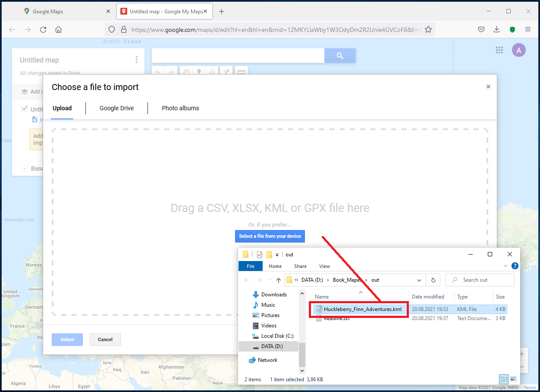
Task: Close the Untitled map browser tab
Action: pos(205,12)
